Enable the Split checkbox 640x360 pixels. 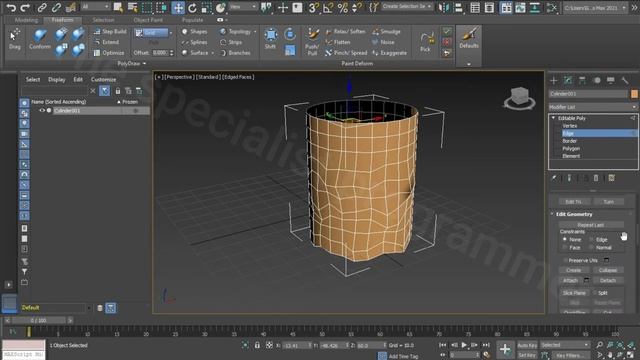pyautogui.click(x=595, y=293)
